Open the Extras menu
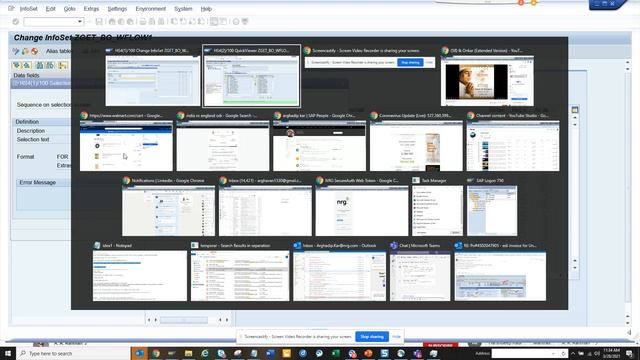 click(x=91, y=9)
